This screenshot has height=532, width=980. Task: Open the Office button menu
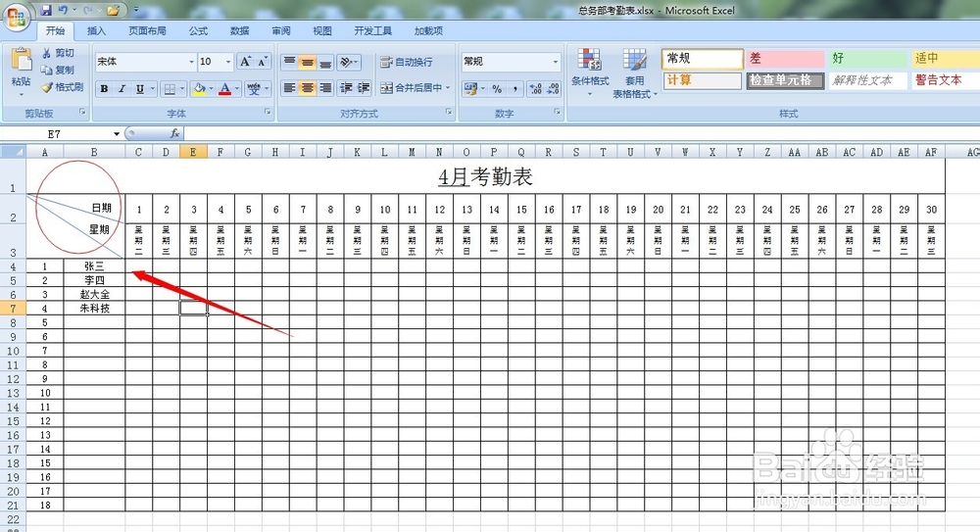17,17
